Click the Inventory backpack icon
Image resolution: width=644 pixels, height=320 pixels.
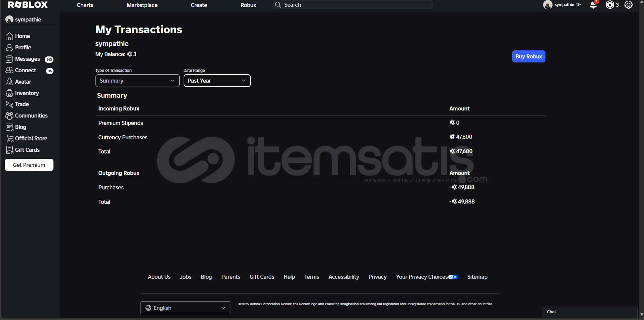9,93
